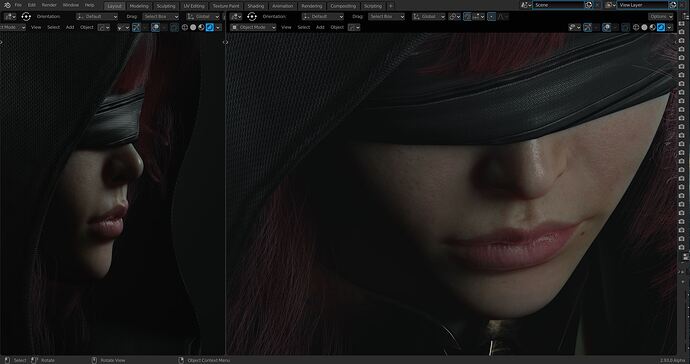Select rendered shading in left viewport
The height and width of the screenshot is (364, 690).
point(209,27)
